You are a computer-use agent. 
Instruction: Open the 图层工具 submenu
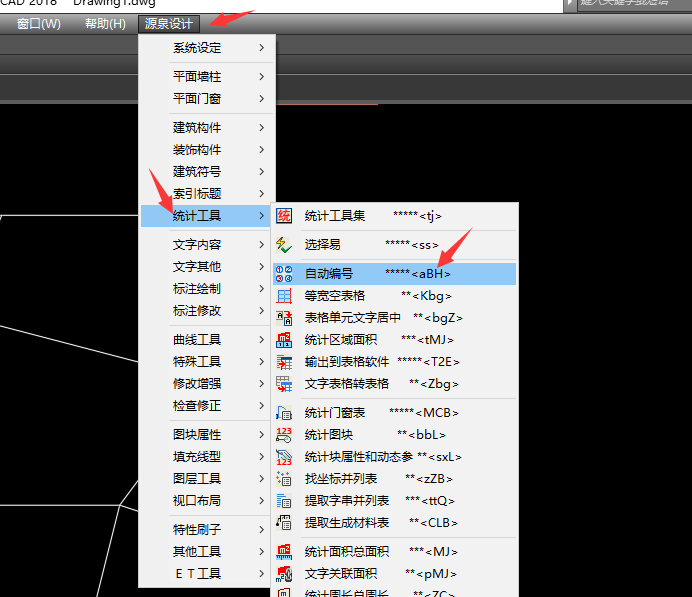click(x=206, y=479)
